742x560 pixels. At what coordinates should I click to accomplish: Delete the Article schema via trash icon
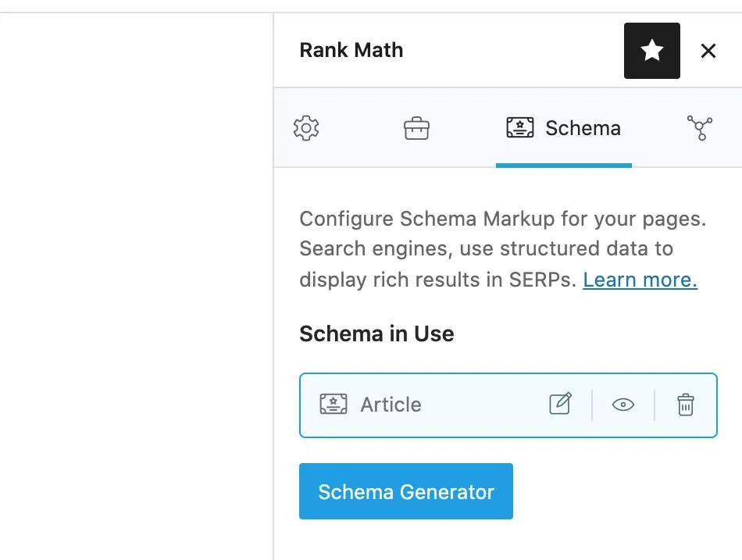(686, 405)
